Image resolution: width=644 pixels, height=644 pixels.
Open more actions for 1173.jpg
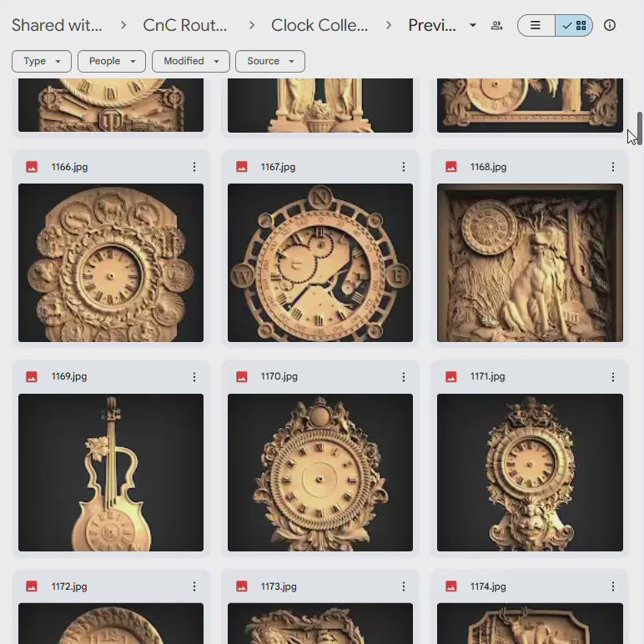point(404,586)
